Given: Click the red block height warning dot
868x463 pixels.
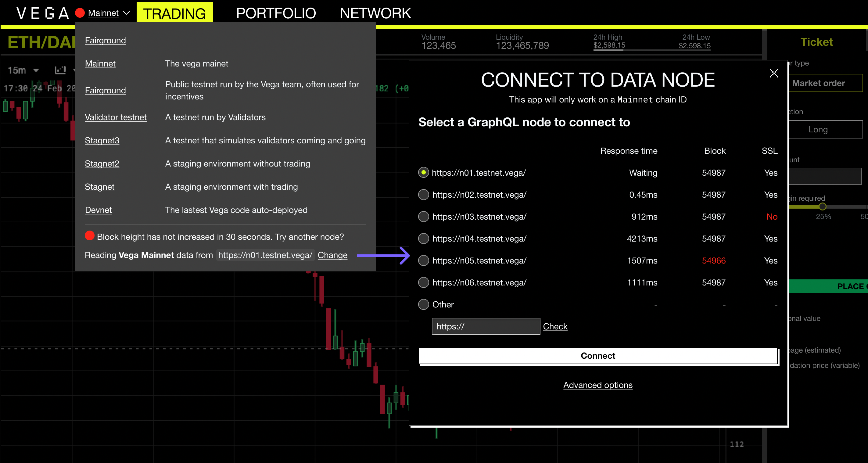Looking at the screenshot, I should click(90, 235).
